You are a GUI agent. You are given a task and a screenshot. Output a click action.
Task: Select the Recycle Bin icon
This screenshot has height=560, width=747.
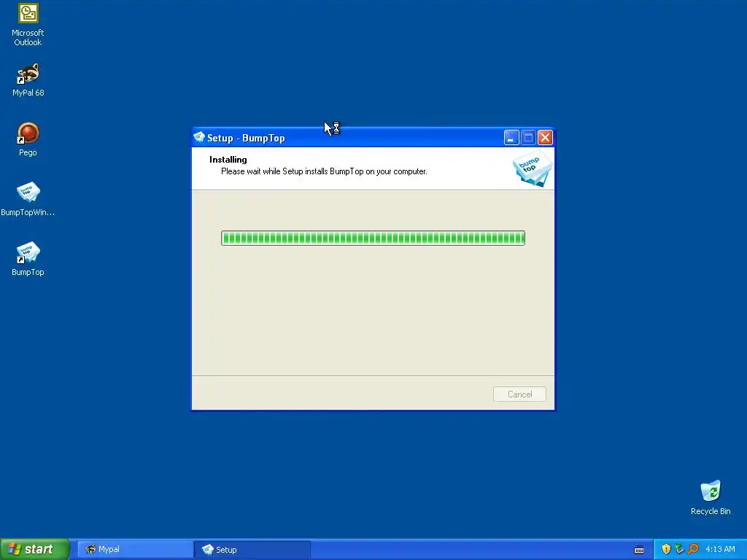pos(711,497)
